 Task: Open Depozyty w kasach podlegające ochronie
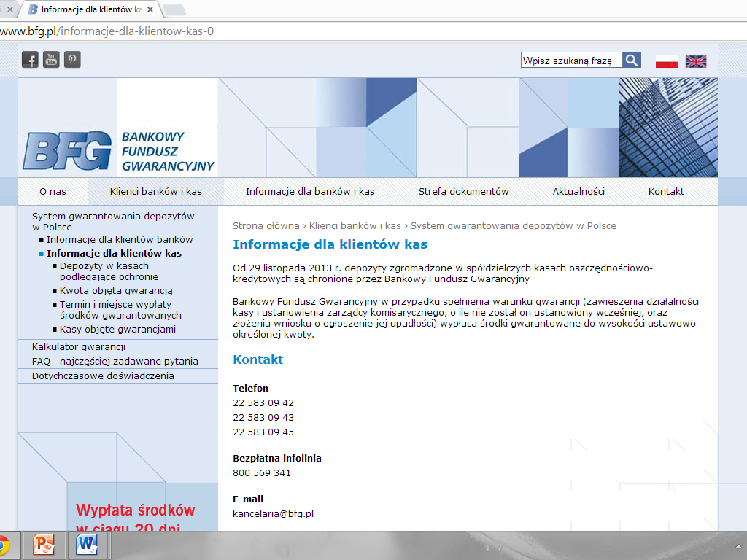109,271
